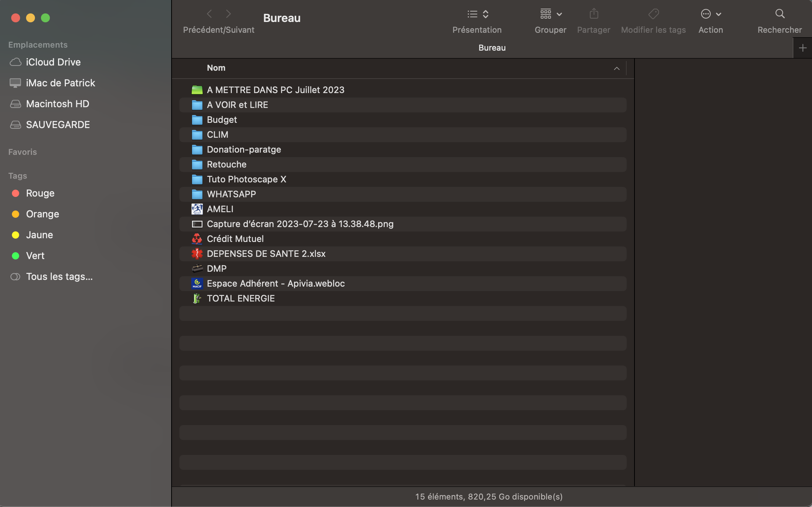Click the TOTAL ENERGIE file icon

coord(197,298)
